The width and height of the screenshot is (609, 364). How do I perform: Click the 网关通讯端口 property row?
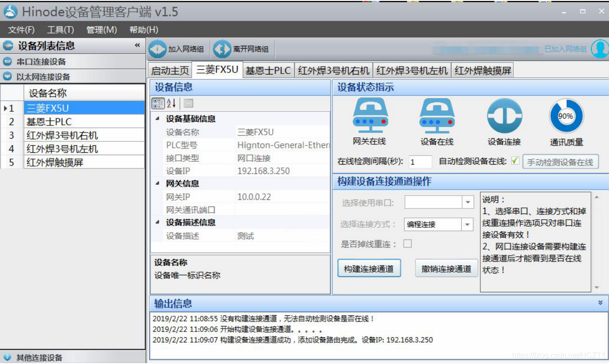(x=240, y=210)
